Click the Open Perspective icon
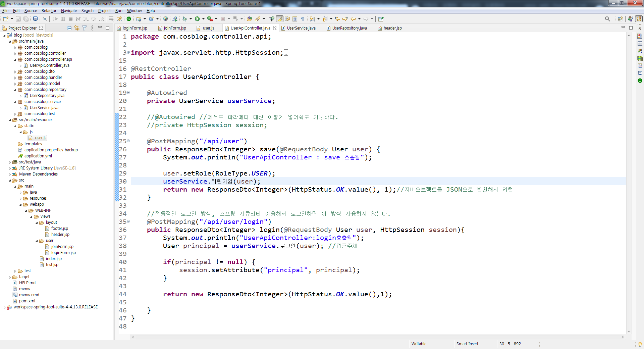This screenshot has height=349, width=644. pos(620,19)
